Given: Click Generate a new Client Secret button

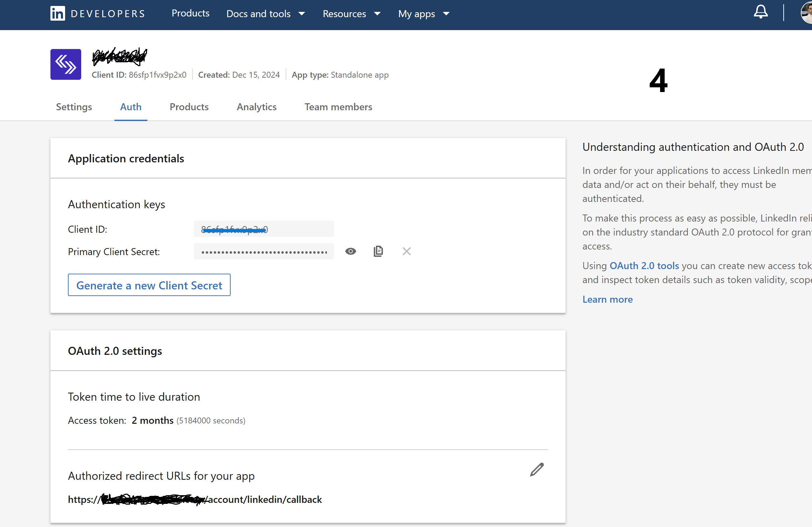Looking at the screenshot, I should [x=149, y=285].
